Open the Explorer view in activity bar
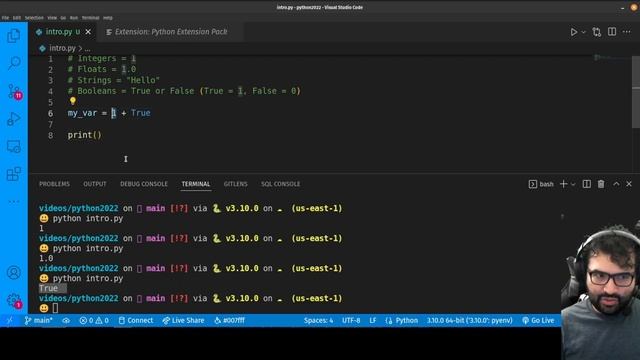Viewport: 640px width, 360px height. [13, 36]
